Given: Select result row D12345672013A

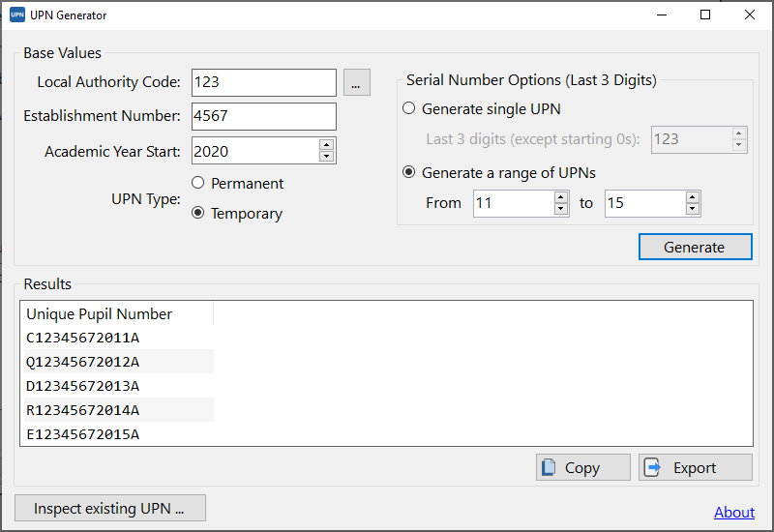Looking at the screenshot, I should pos(118,386).
